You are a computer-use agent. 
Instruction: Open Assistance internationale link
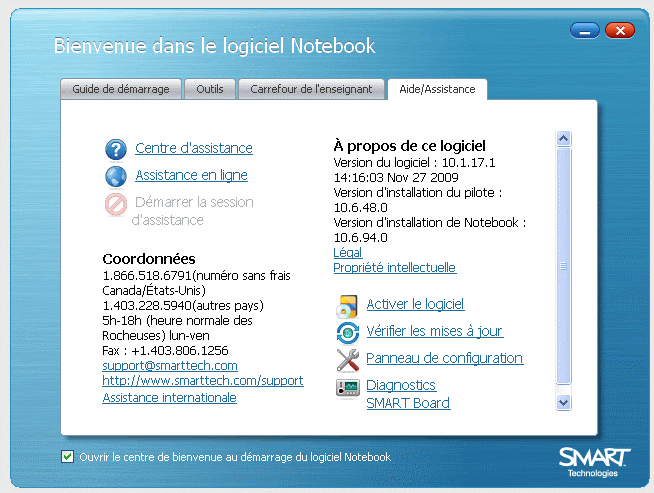(x=169, y=398)
